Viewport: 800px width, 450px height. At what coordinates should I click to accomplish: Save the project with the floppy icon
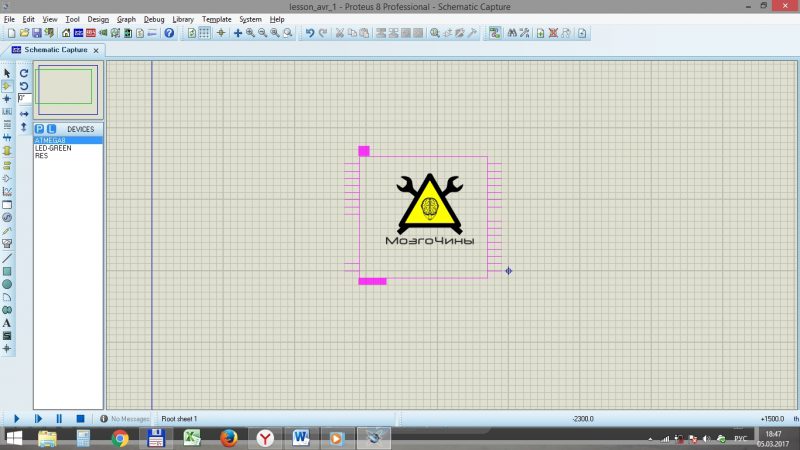tap(37, 33)
